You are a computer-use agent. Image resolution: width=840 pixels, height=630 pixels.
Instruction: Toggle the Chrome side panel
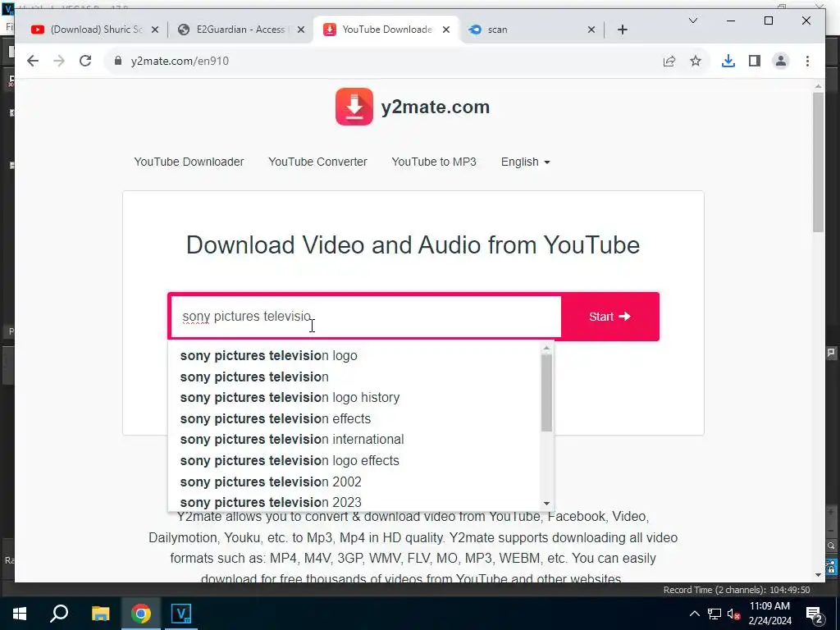[755, 61]
